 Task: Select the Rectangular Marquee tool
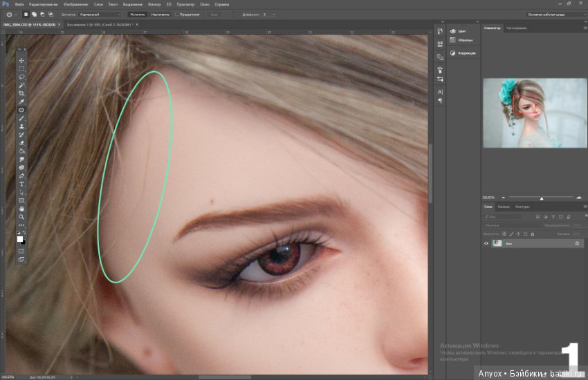click(21, 69)
